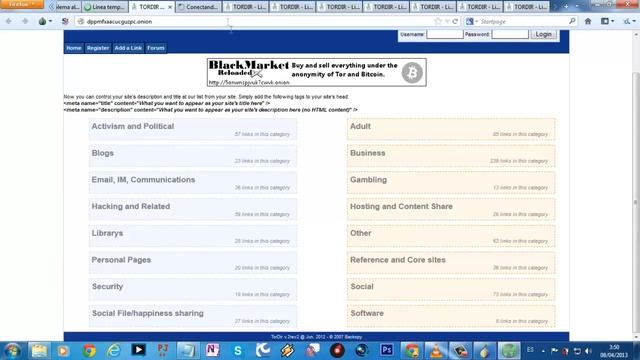Open the Windows Start menu
The width and height of the screenshot is (640, 360).
12,351
